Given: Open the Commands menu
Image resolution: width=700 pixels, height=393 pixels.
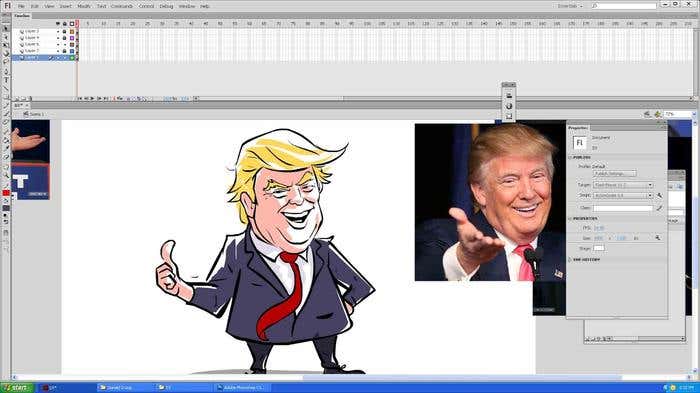Looking at the screenshot, I should 121,6.
